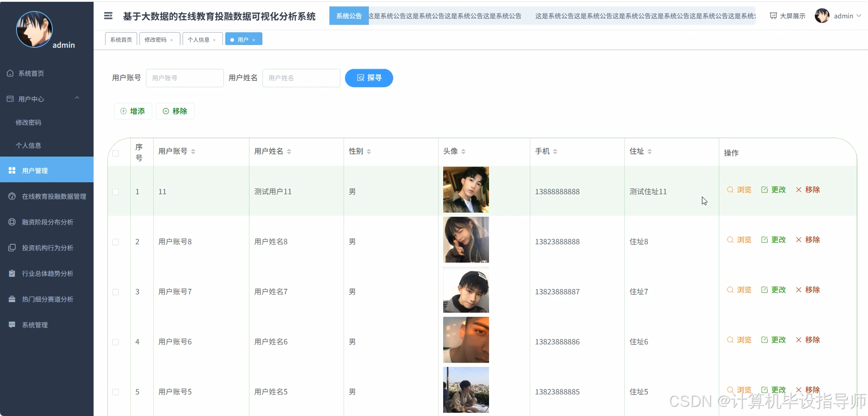This screenshot has height=416, width=868.
Task: Sort by 住址 column
Action: point(650,152)
